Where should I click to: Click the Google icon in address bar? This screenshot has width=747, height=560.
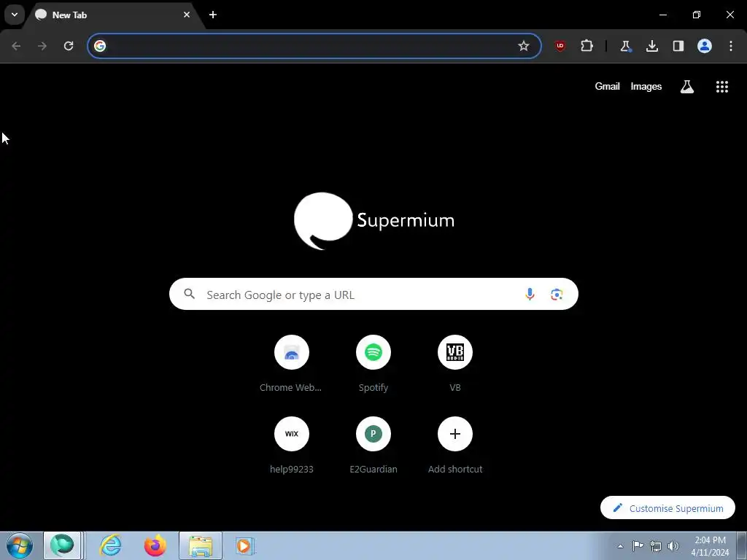99,46
